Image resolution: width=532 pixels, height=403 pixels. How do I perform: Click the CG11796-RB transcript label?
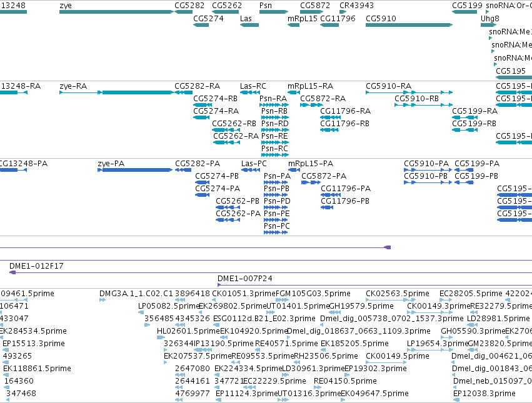coord(344,124)
